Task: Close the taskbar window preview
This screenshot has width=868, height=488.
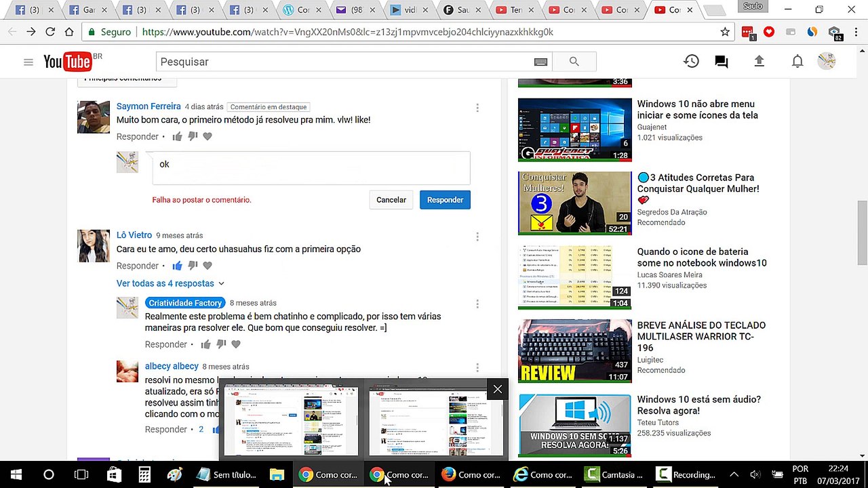Action: (x=498, y=389)
